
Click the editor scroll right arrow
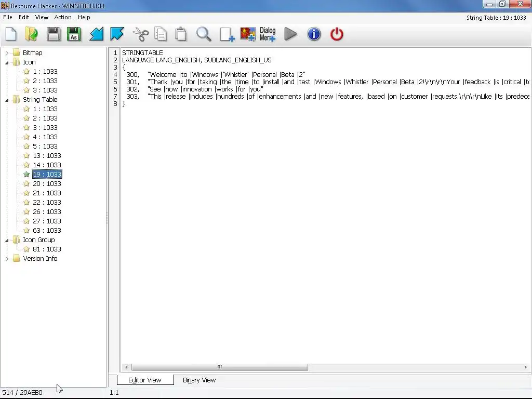click(526, 367)
